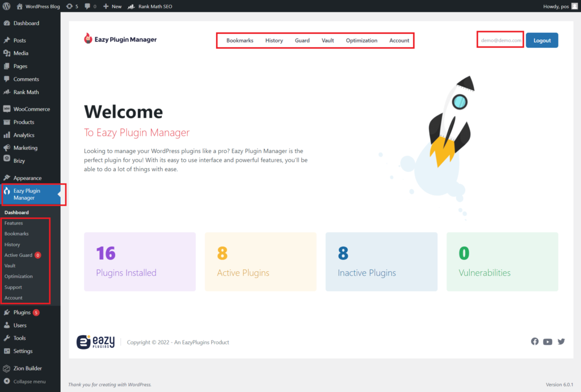Image resolution: width=581 pixels, height=392 pixels.
Task: Click the Products box icon
Action: click(7, 122)
